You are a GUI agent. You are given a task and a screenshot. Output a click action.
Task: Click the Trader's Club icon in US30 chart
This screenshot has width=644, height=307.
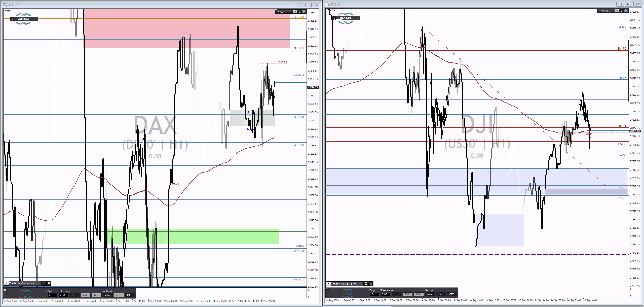tap(328, 283)
